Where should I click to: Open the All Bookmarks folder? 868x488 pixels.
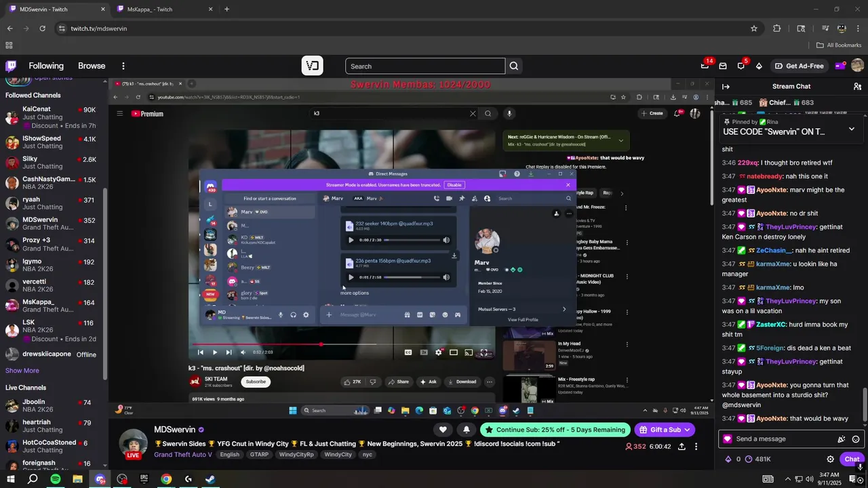click(839, 45)
